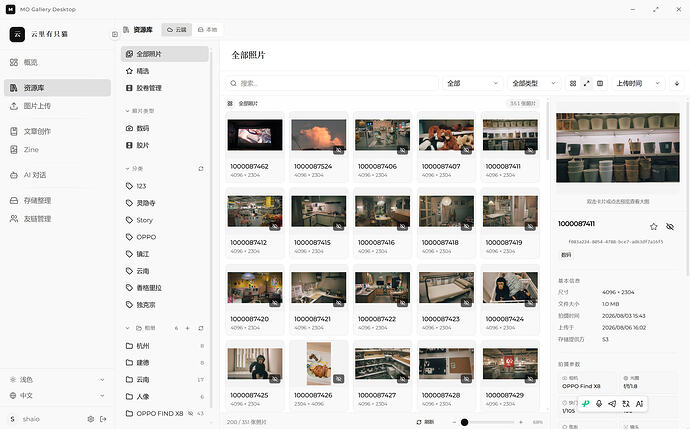The image size is (690, 429).
Task: Click the AI icon in floating toolbar
Action: point(639,403)
